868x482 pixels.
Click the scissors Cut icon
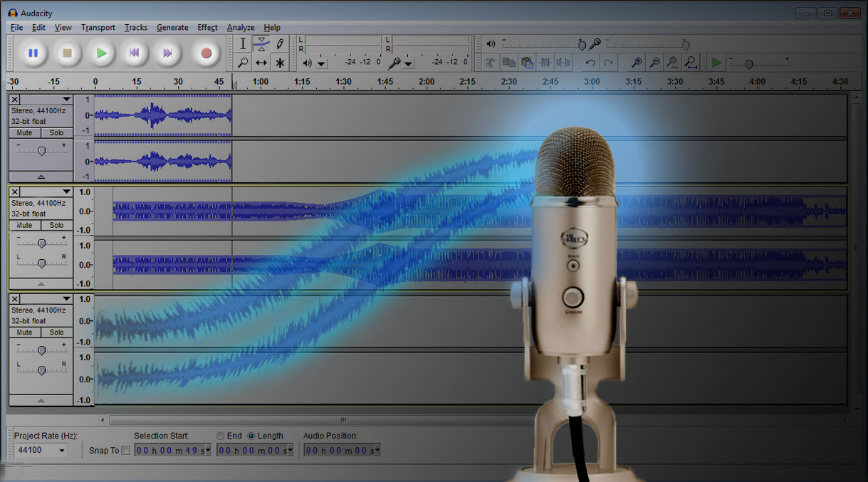490,63
